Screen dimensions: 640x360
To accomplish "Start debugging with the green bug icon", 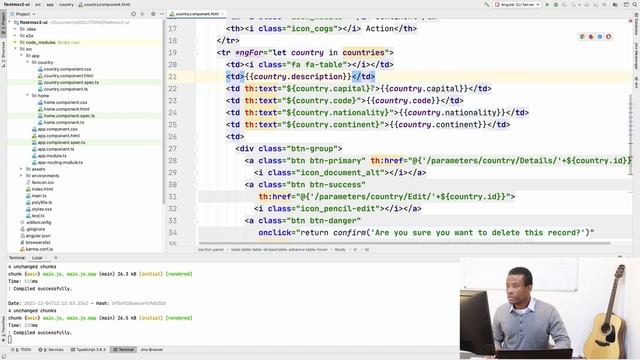I will [556, 4].
